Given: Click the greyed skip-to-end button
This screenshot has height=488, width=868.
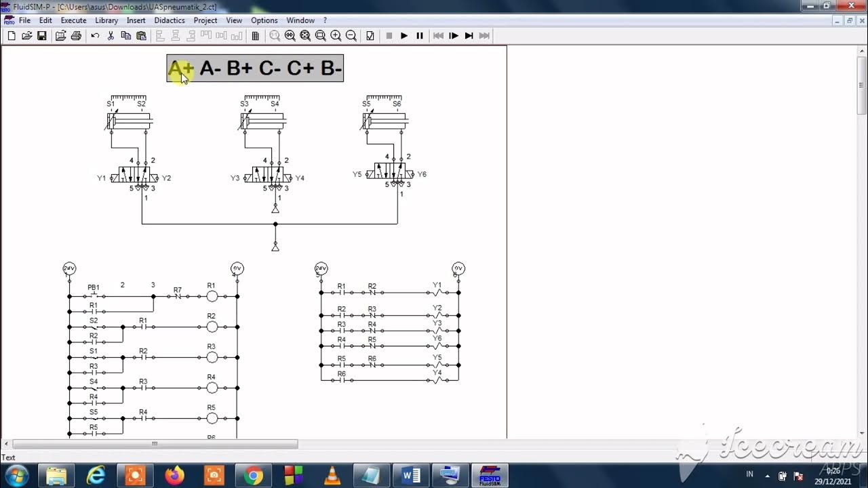Looking at the screenshot, I should click(484, 36).
